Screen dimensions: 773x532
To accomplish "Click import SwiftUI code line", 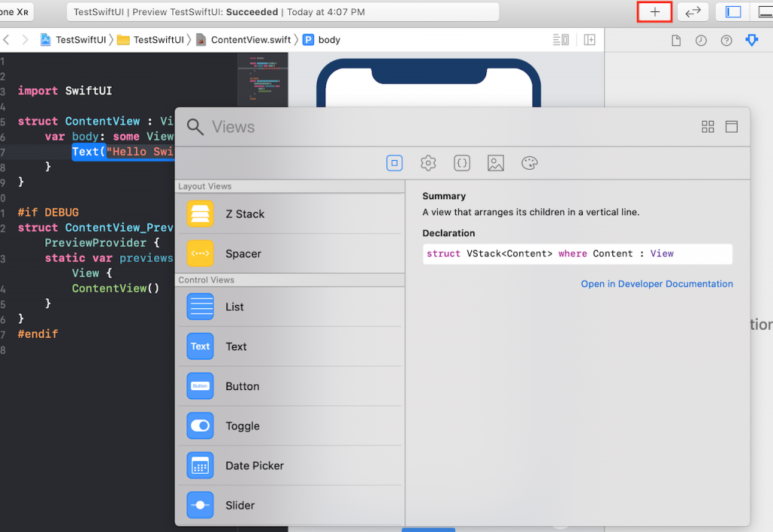I will pos(65,91).
